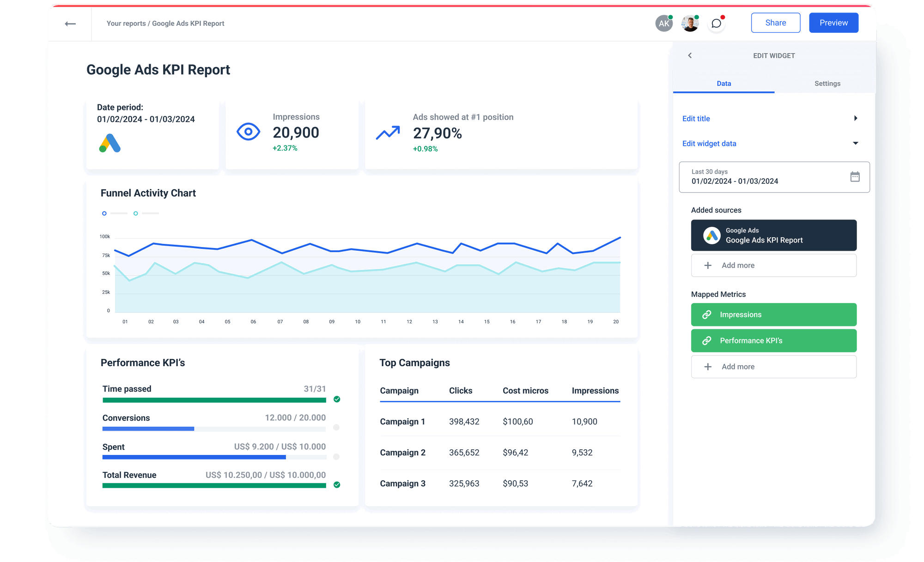Click the Google Ads logo in the Date period card

109,144
